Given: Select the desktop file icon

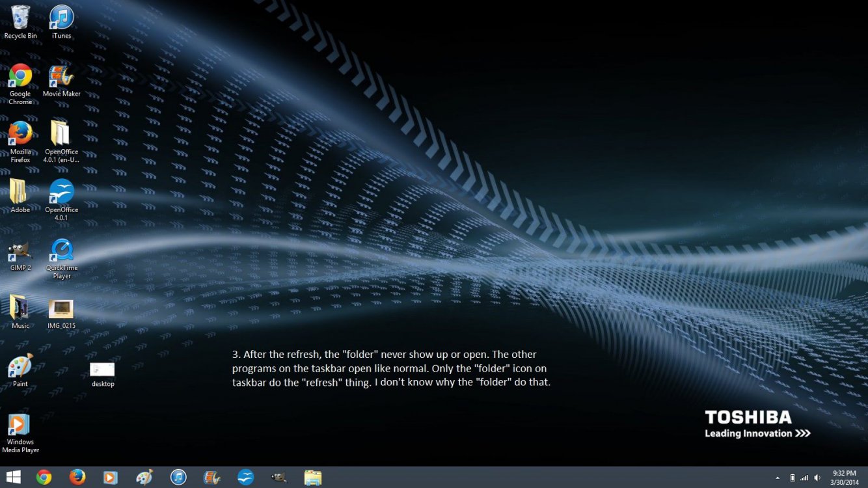Looking at the screenshot, I should (102, 374).
